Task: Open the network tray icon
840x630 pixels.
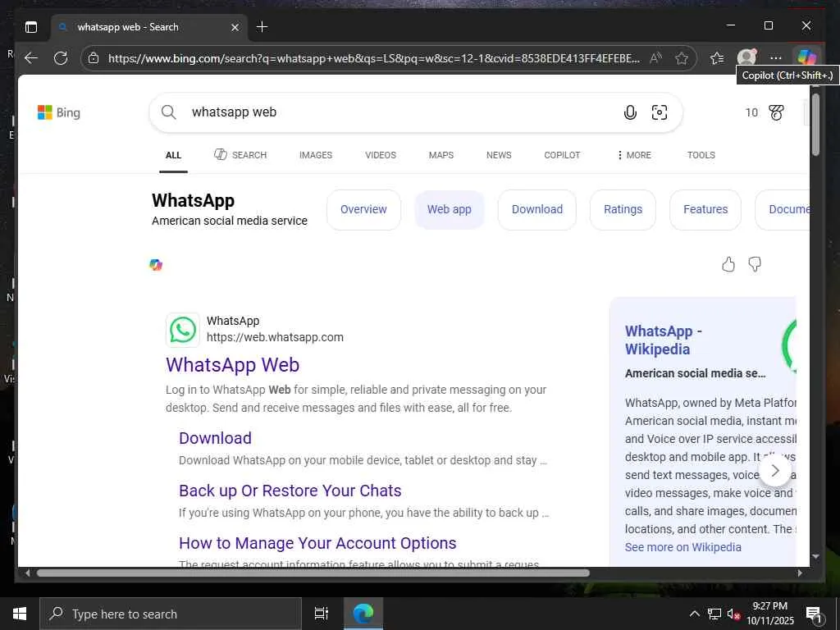Action: point(714,614)
